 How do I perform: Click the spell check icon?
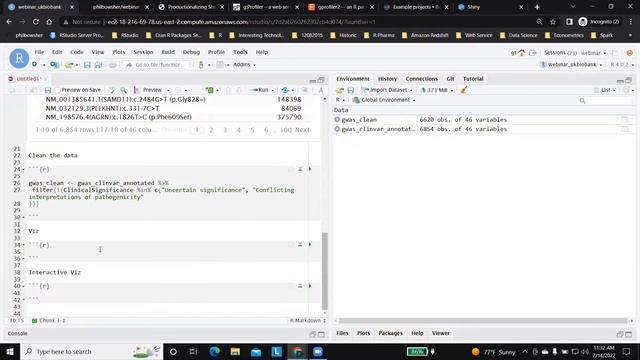pos(112,90)
